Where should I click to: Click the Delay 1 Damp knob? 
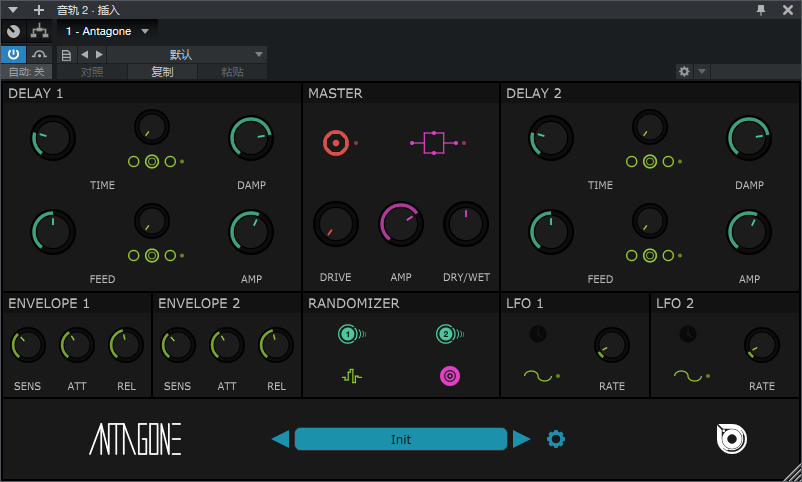pos(251,138)
